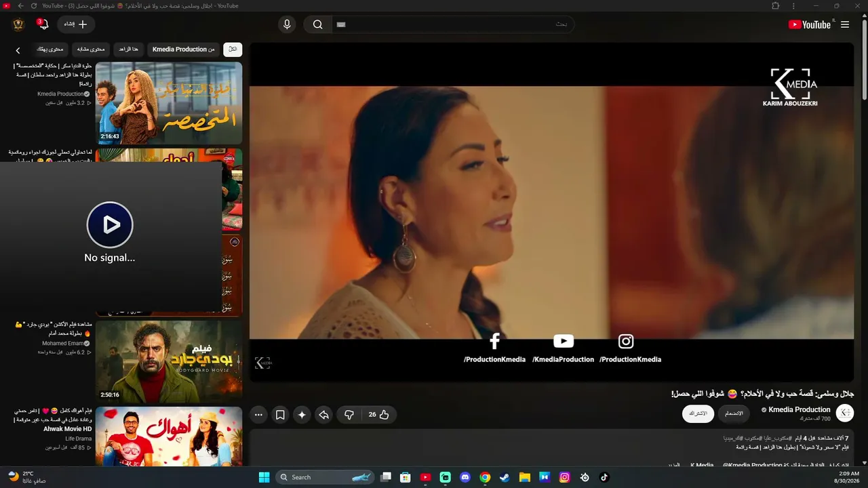This screenshot has height=488, width=868.
Task: Click the Instagram icon in video overlay
Action: click(x=626, y=341)
